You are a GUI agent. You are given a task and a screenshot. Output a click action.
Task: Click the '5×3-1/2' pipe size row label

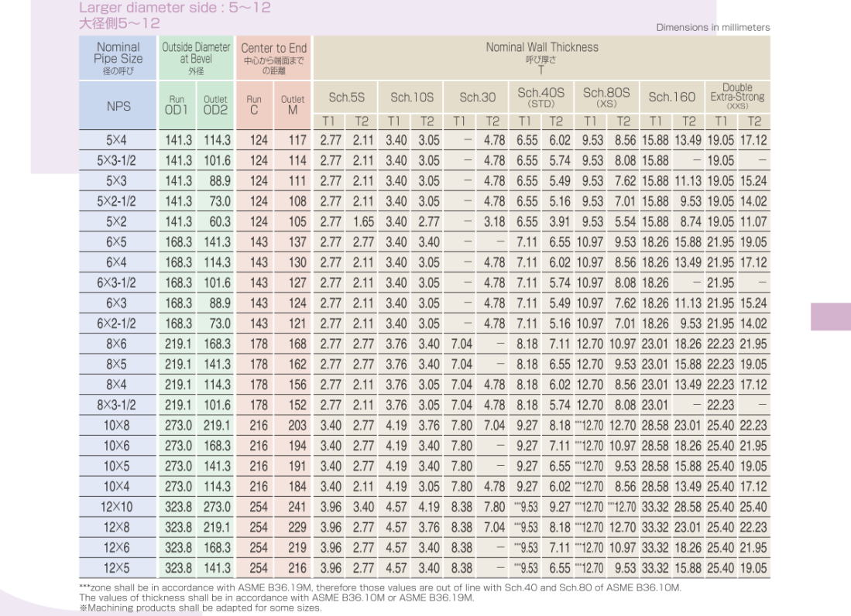116,161
